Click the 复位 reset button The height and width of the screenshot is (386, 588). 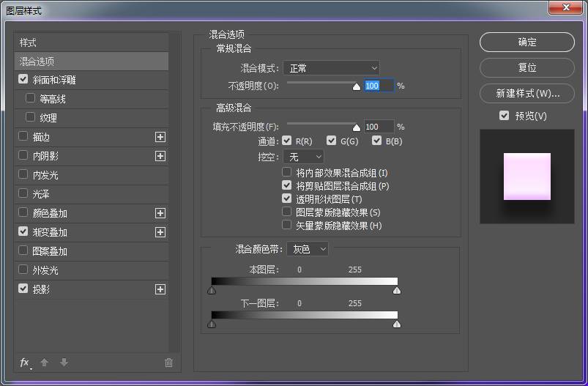click(x=527, y=67)
